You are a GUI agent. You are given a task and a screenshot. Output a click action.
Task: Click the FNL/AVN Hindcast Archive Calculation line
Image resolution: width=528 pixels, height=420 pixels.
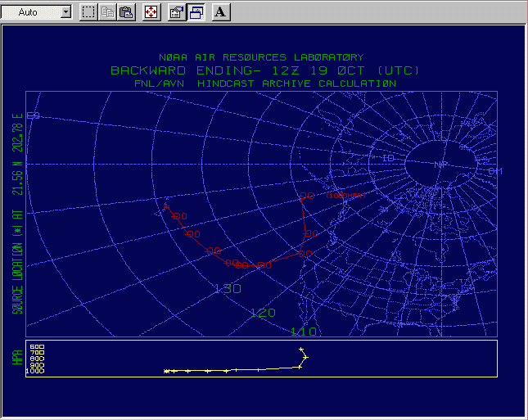point(265,83)
